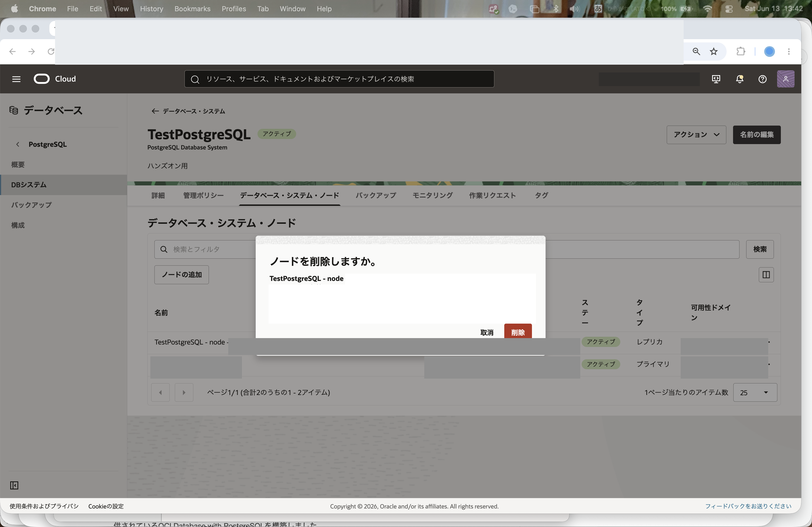
Task: Open 使用条件およびプライバシ footer link
Action: 44,506
